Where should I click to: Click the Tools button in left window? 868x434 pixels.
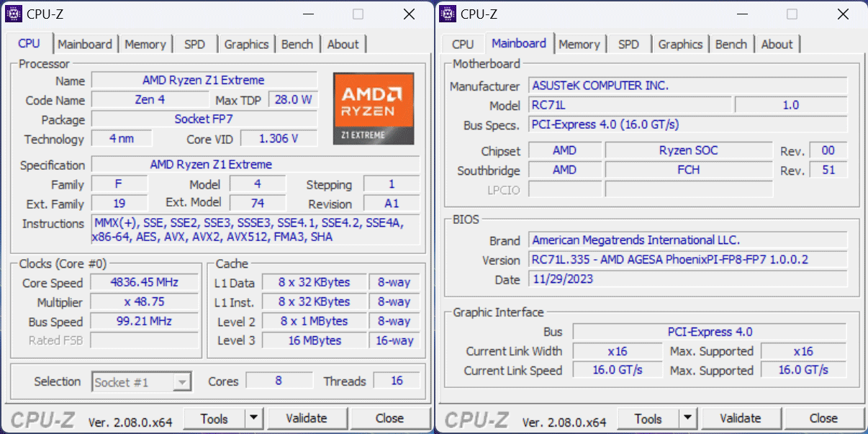pyautogui.click(x=214, y=418)
